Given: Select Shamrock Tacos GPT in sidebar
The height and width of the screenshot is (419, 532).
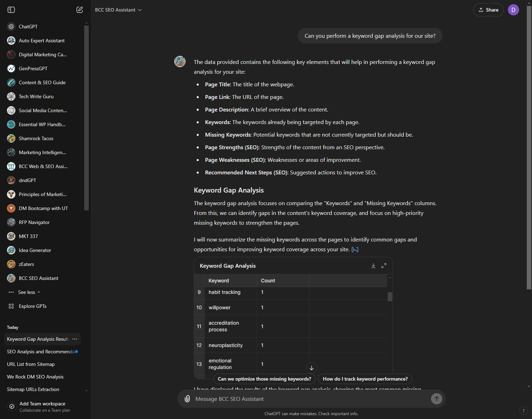Looking at the screenshot, I should click(36, 138).
